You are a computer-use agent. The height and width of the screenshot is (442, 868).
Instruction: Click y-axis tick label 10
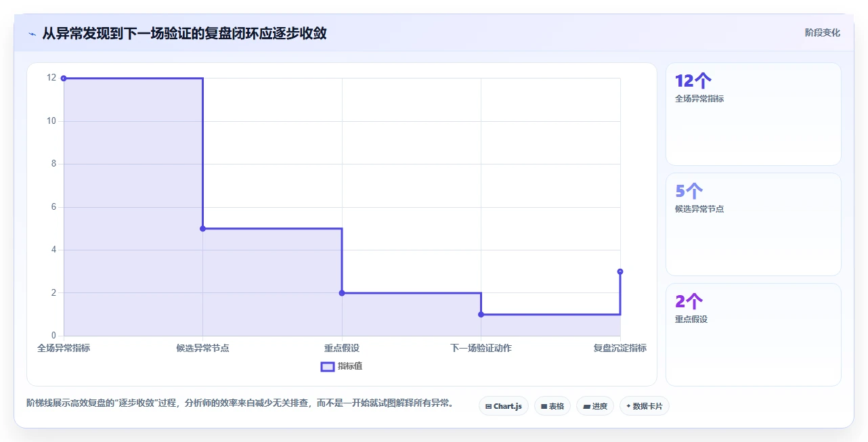(x=51, y=121)
